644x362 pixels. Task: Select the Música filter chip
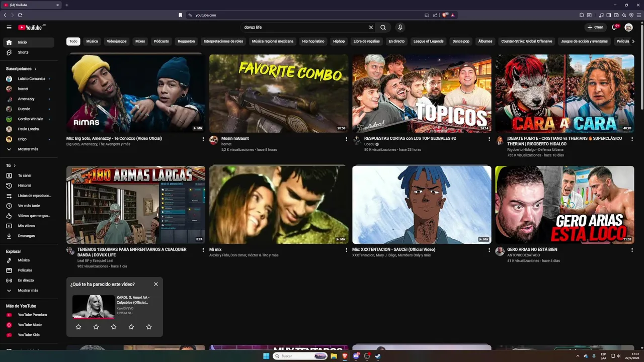pyautogui.click(x=92, y=41)
